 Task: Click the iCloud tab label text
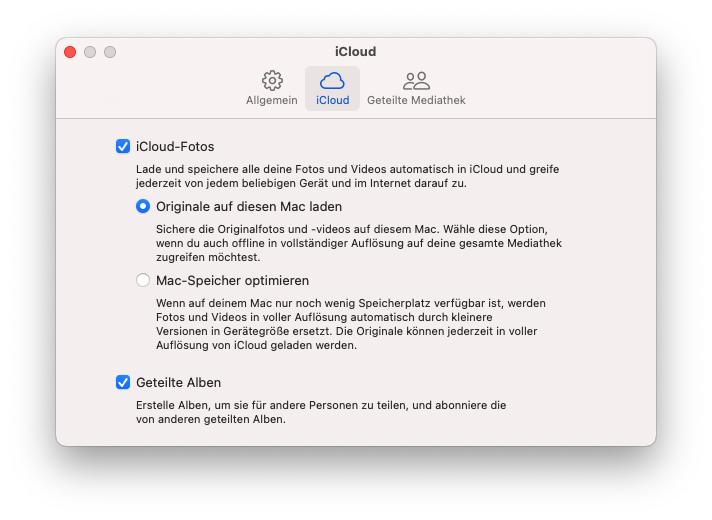tap(332, 100)
